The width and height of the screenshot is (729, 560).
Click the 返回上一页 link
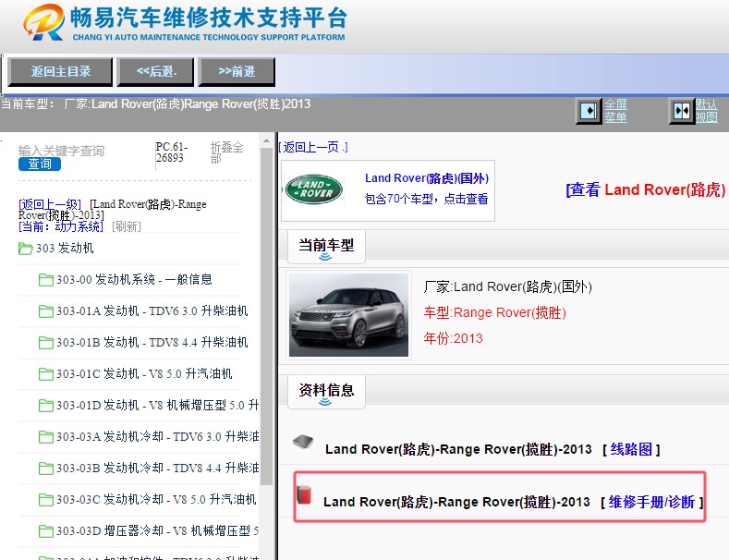313,148
